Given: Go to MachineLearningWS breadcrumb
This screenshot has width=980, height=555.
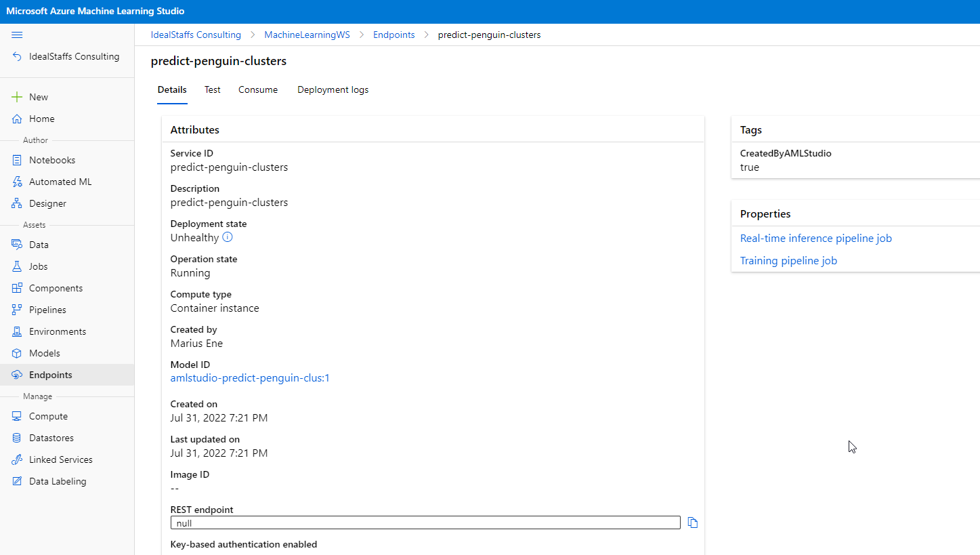Looking at the screenshot, I should (307, 35).
